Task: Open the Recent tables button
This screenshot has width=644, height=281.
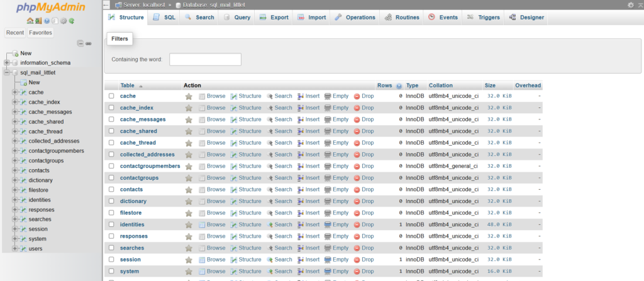Action: pyautogui.click(x=15, y=33)
